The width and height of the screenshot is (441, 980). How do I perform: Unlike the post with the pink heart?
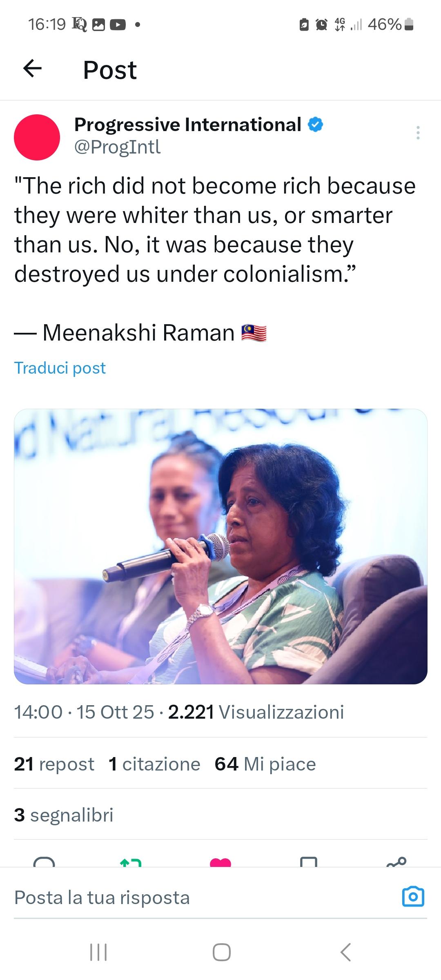(220, 862)
